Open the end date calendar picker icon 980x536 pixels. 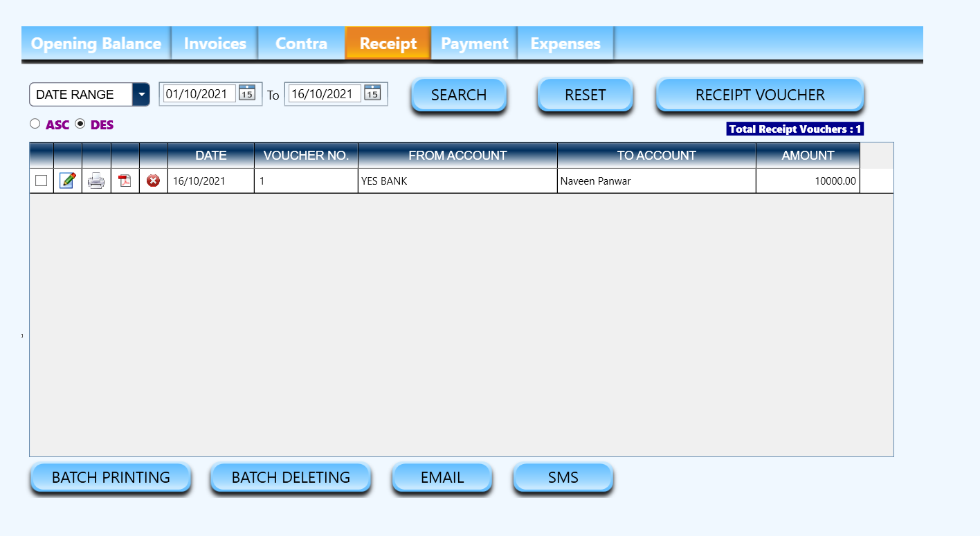[372, 93]
